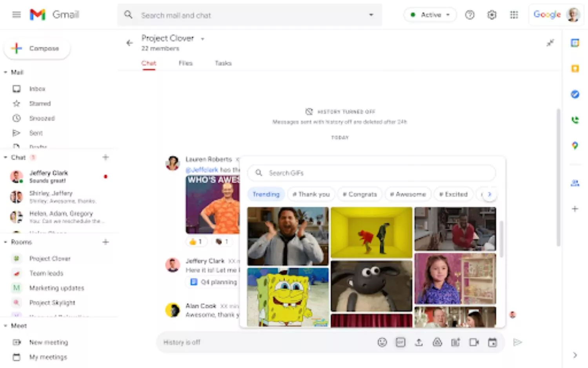Viewport: 588px width, 368px height.
Task: Switch to the Files tab
Action: (186, 63)
